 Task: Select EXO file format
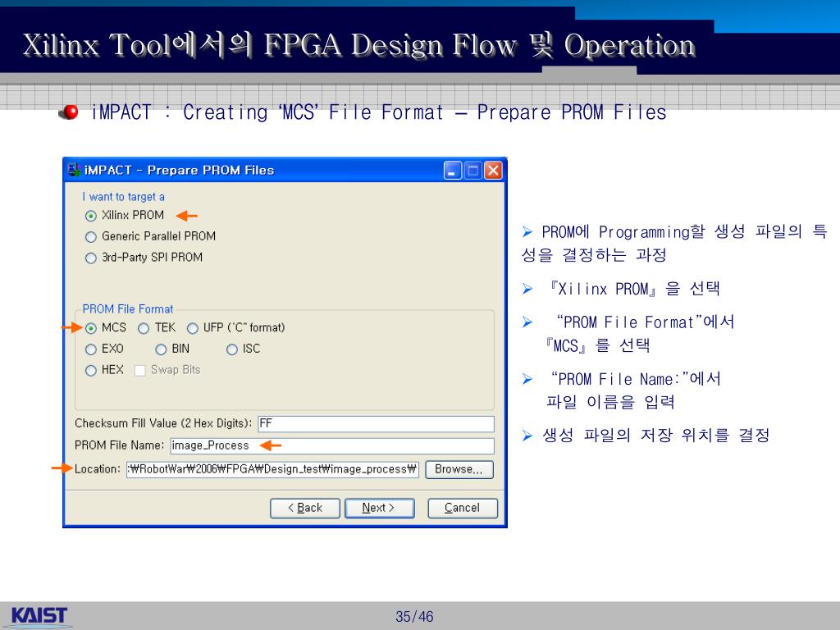coord(90,349)
